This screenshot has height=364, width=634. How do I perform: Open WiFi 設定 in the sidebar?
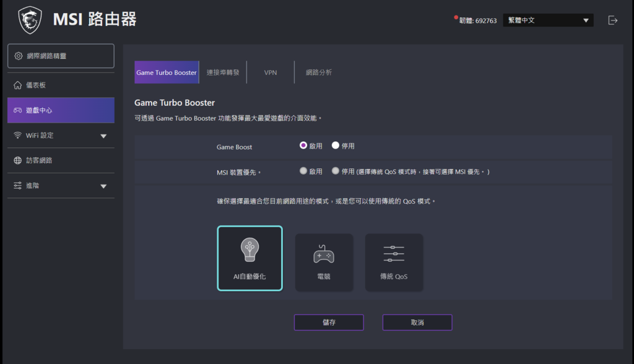[61, 136]
